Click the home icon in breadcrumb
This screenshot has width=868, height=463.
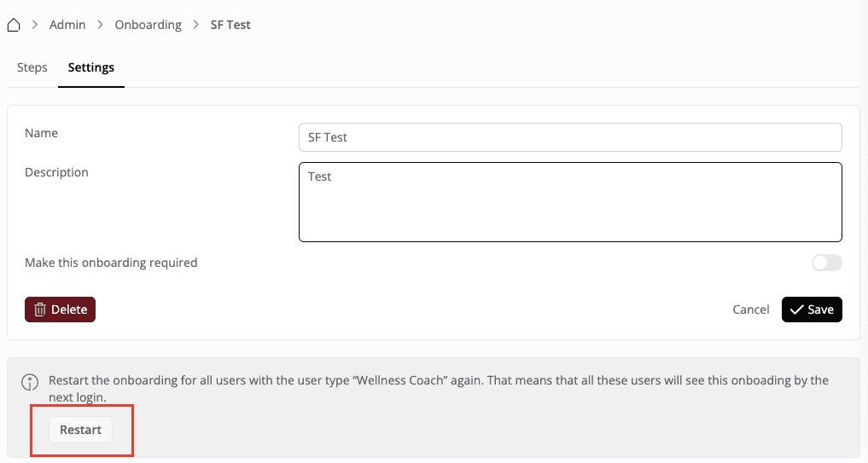point(13,25)
